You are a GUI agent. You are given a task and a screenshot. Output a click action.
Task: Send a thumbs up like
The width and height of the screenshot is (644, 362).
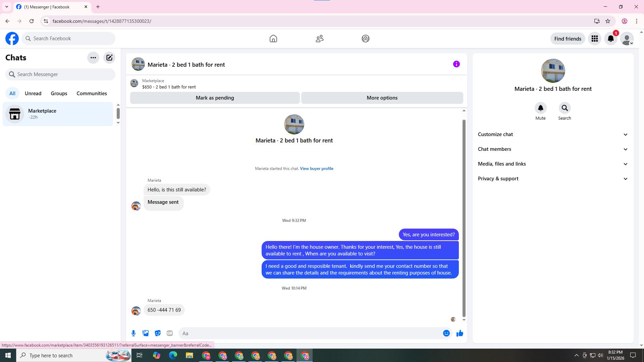(460, 333)
